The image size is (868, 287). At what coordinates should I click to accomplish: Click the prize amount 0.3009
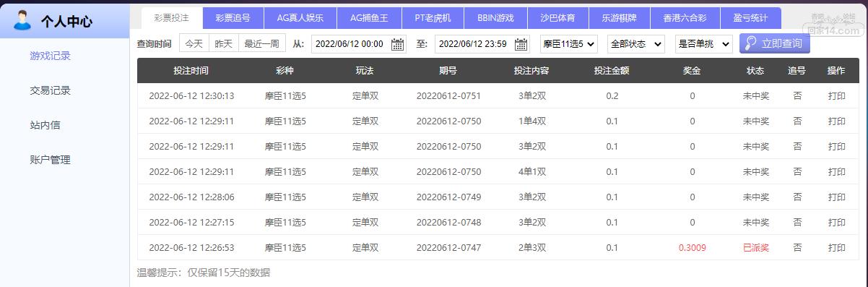click(692, 247)
